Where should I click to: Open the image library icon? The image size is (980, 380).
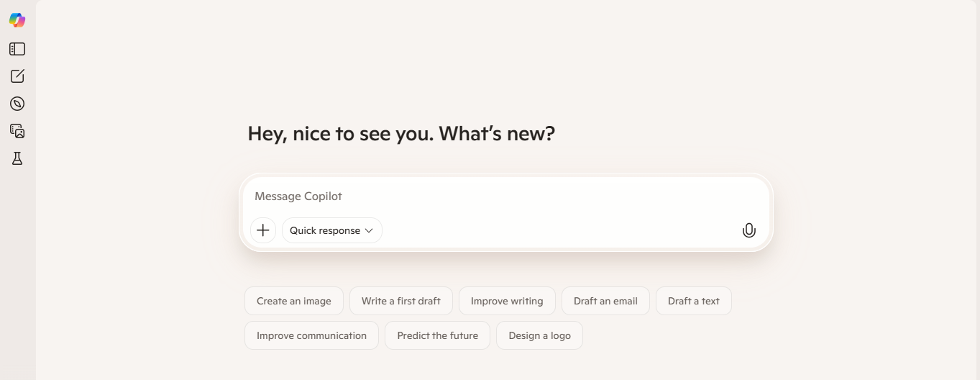(x=17, y=131)
